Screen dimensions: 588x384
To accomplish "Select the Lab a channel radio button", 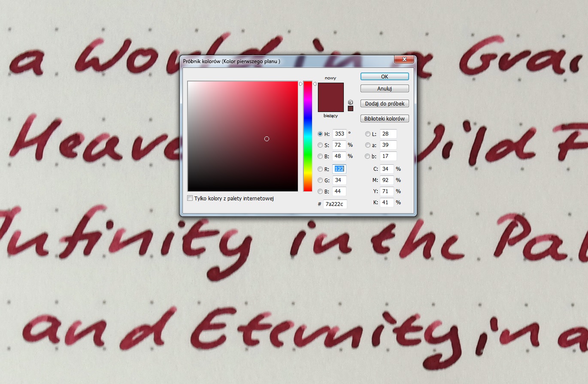I will 368,145.
